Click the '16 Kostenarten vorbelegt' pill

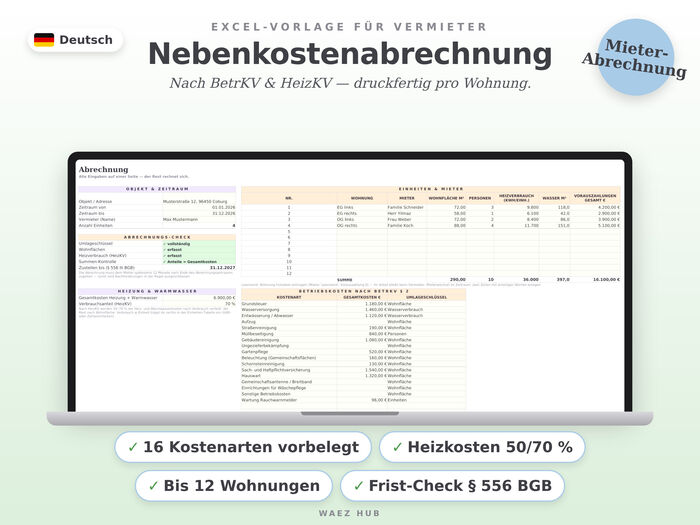pos(243,447)
